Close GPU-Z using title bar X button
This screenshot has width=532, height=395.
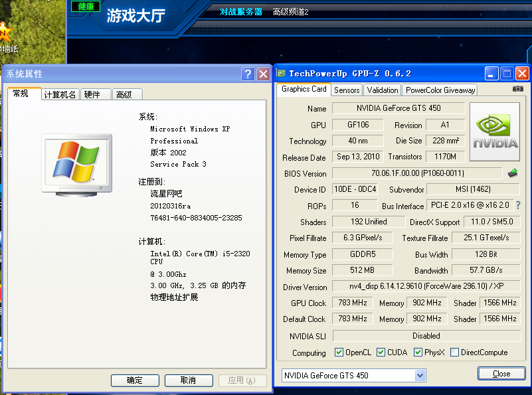point(522,73)
